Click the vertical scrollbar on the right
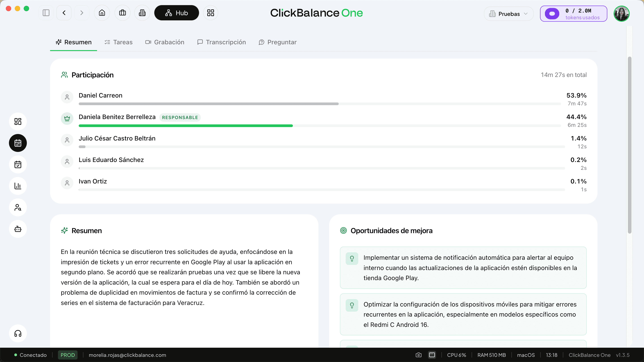This screenshot has width=644, height=362. tap(629, 145)
